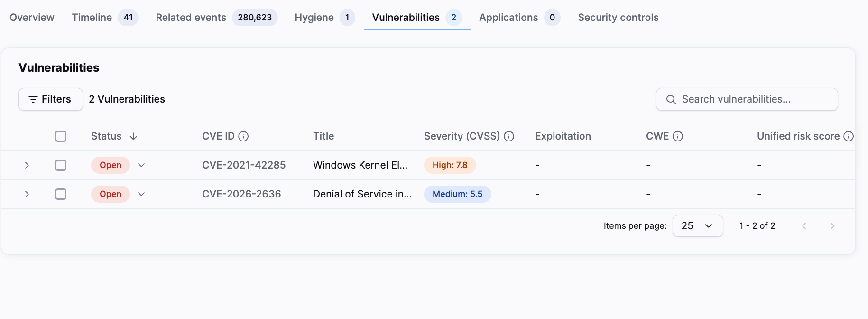Screen dimensions: 868x319
Task: Open the Related events tab
Action: [217, 18]
